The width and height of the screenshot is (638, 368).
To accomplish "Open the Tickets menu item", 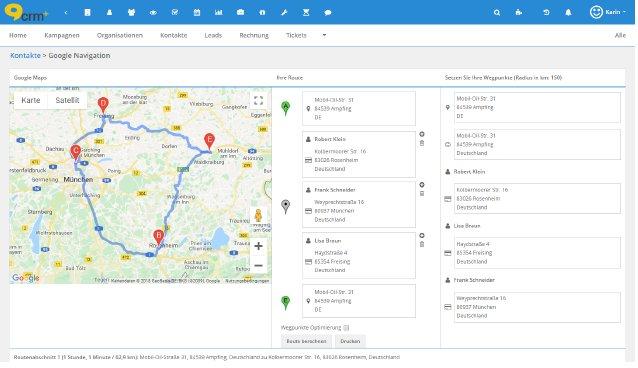I will pyautogui.click(x=296, y=35).
